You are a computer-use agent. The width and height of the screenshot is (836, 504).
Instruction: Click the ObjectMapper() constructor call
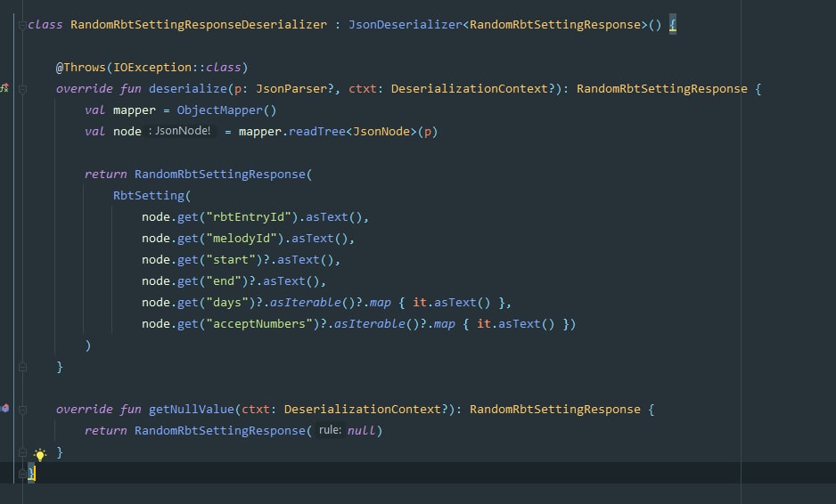(x=226, y=110)
